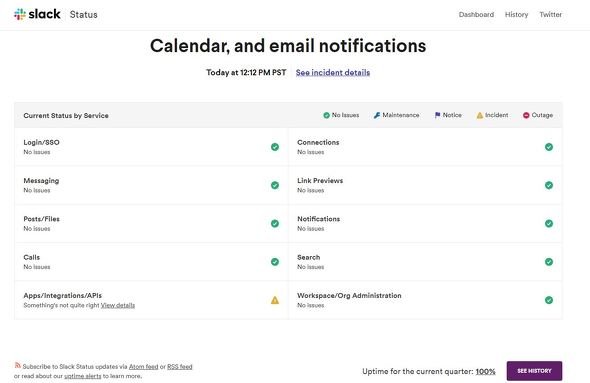Click the Apps/Integrations/APIs warning triangle icon
590x383 pixels.
275,300
